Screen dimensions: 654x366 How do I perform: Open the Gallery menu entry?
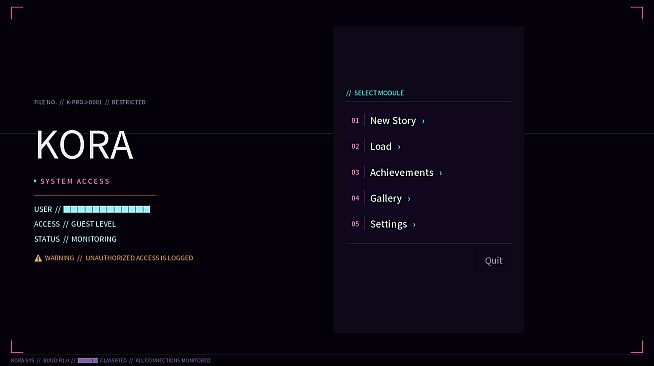(x=428, y=198)
